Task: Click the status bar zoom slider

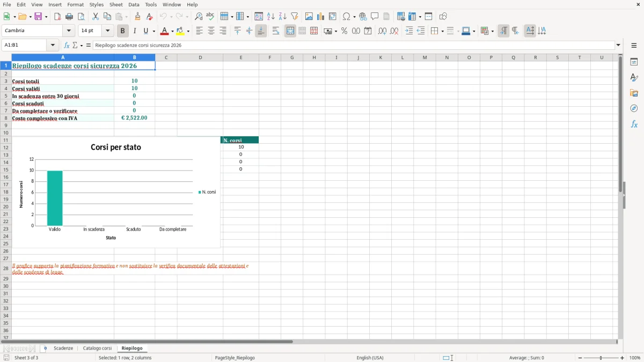Action: [601, 358]
